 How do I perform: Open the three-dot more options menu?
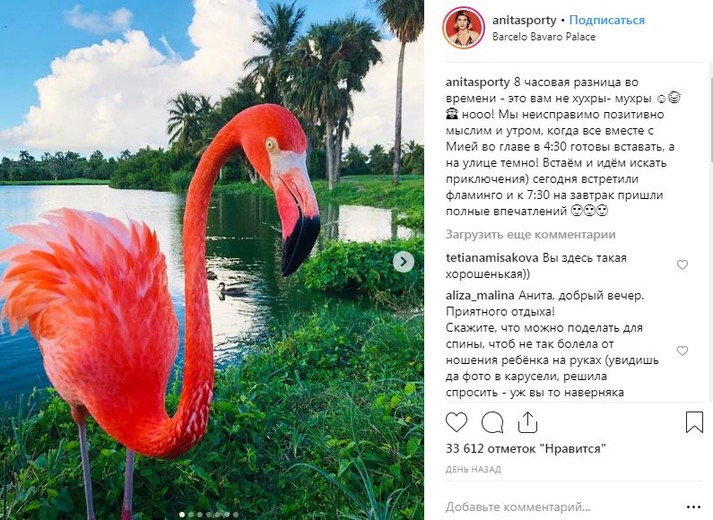click(694, 507)
